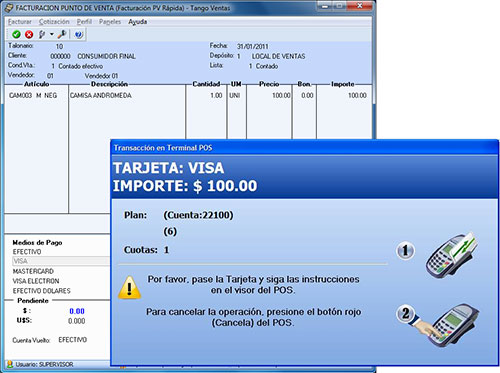Click the Bon. cell 0.00
Image resolution: width=500 pixels, height=373 pixels.
click(x=307, y=95)
